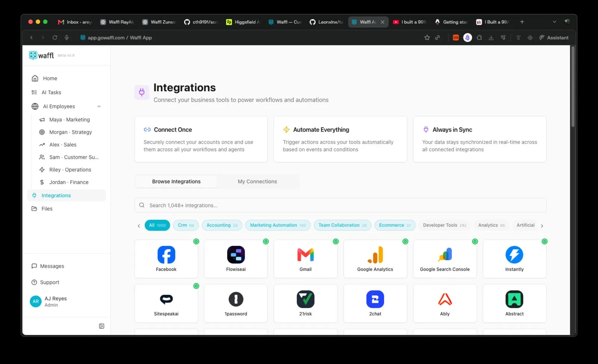Click the integrations search field
Image resolution: width=598 pixels, height=364 pixels.
pos(340,205)
